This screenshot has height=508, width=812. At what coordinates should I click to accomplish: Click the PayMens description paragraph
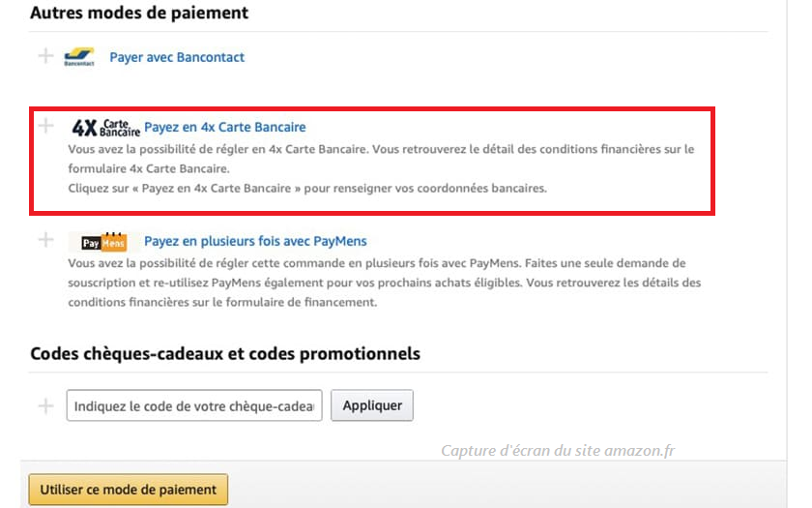pyautogui.click(x=382, y=283)
